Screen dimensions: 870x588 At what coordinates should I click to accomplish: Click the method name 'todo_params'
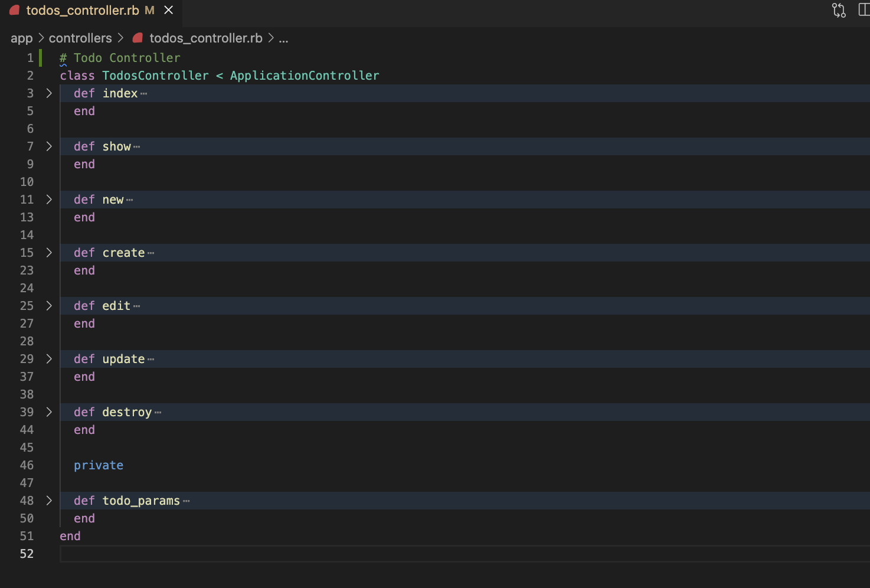tap(141, 501)
